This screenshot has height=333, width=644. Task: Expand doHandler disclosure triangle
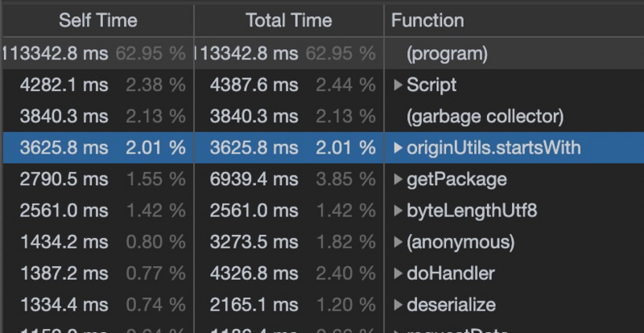click(x=398, y=273)
